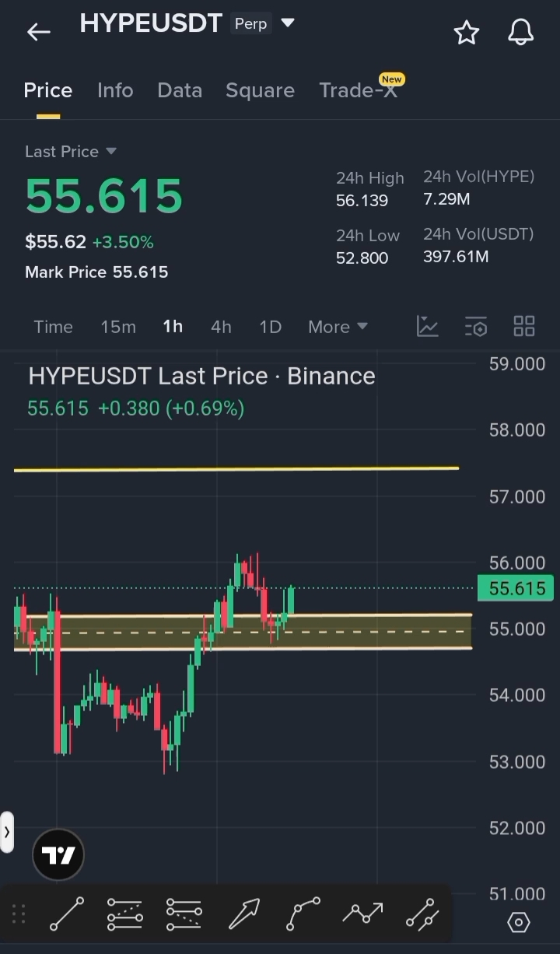This screenshot has height=954, width=560.
Task: Click the HYPEUSDT Last Price · Binance title
Action: tap(201, 377)
